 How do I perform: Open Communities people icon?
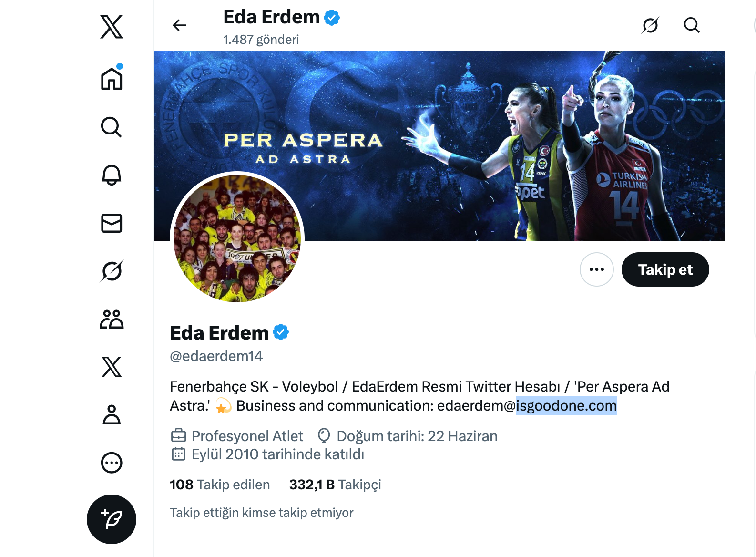(112, 319)
